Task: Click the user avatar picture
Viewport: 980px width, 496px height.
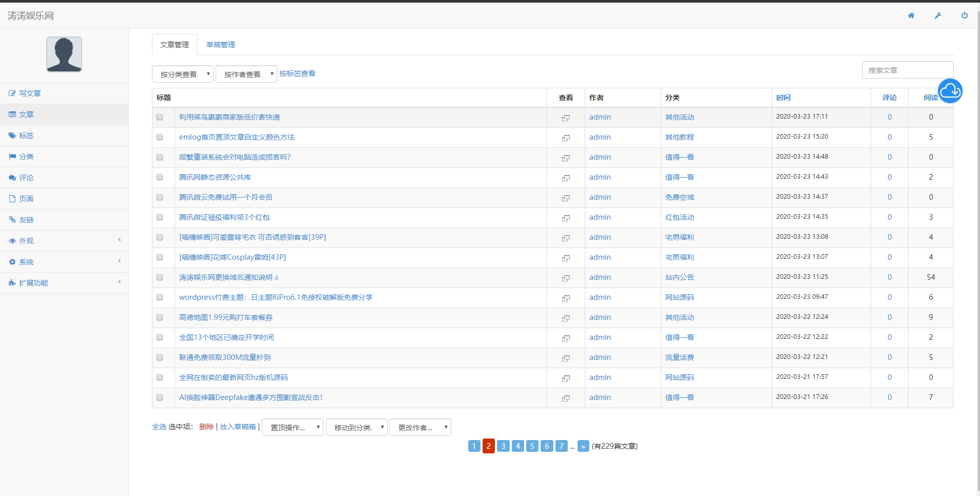Action: (x=64, y=54)
